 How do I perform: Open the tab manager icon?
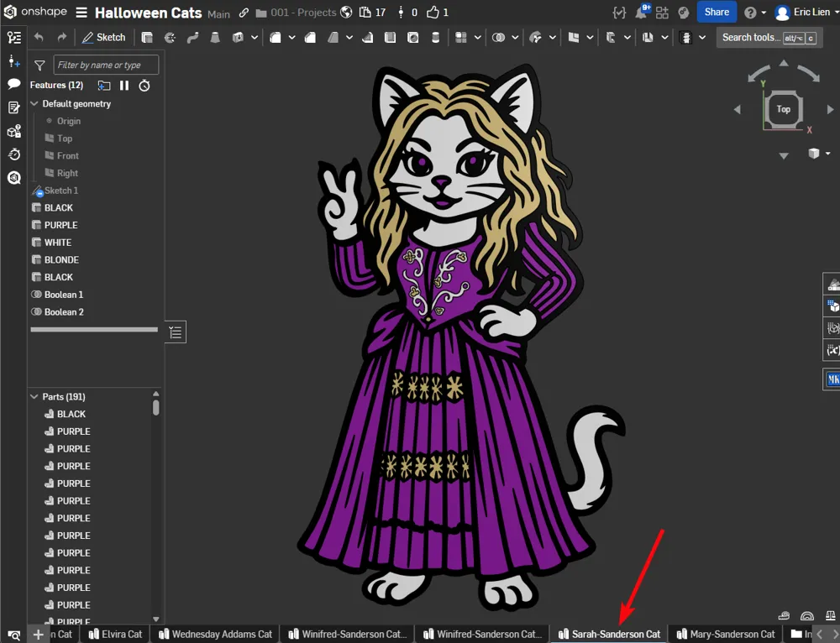pos(14,635)
